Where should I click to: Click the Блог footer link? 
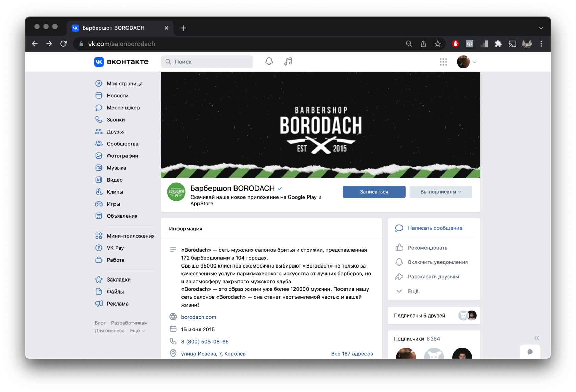100,323
